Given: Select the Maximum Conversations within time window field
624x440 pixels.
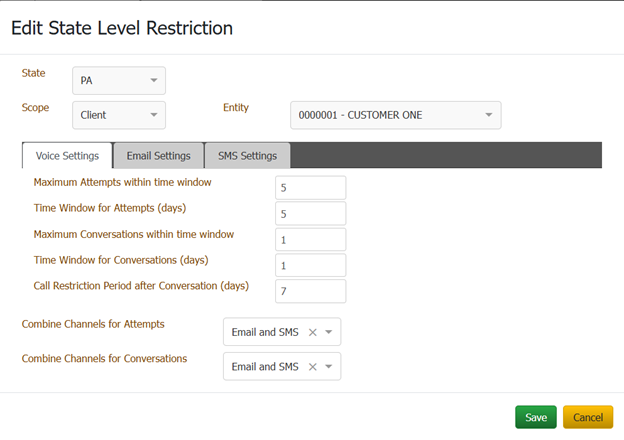Looking at the screenshot, I should [x=310, y=239].
